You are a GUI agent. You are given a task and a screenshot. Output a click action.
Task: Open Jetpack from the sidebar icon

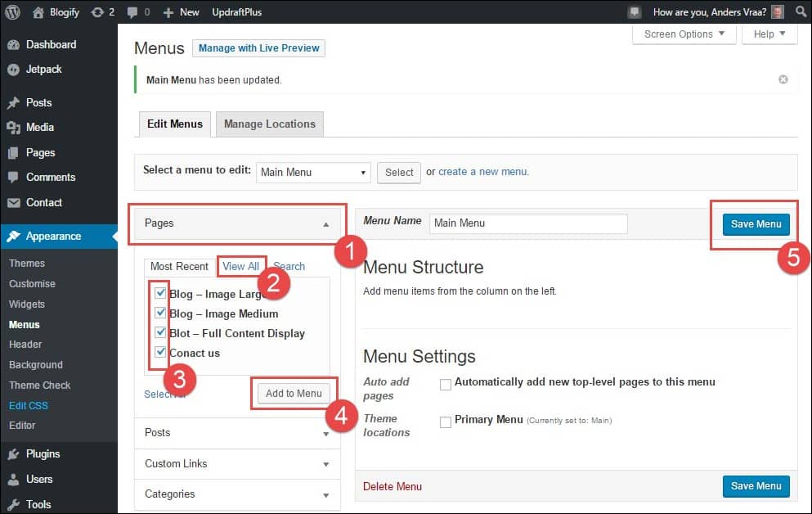click(x=13, y=70)
